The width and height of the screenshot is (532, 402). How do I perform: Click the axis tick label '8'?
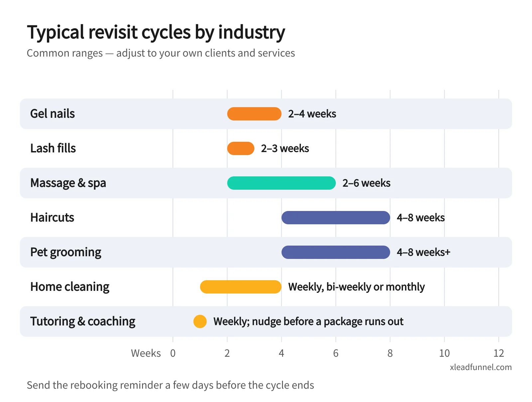coord(390,353)
